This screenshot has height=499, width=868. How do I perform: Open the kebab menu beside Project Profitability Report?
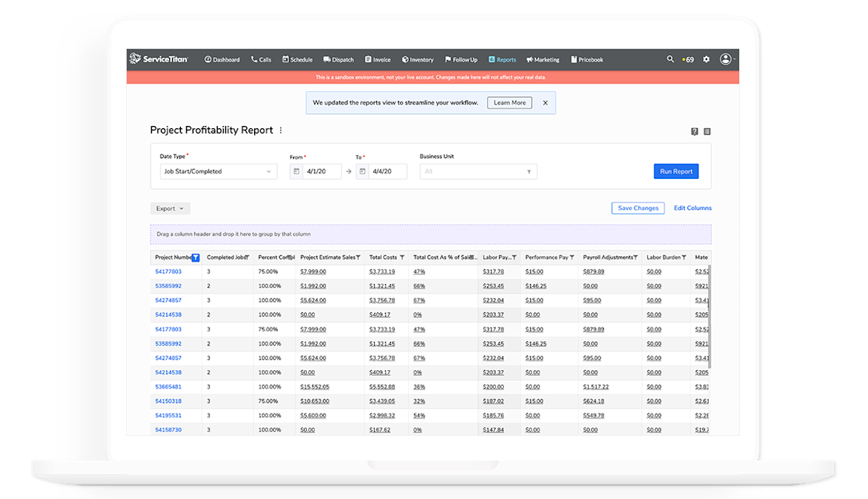(281, 130)
